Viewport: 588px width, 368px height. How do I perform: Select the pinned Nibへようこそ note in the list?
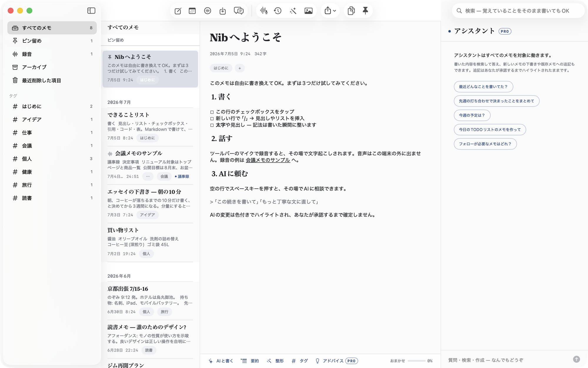(150, 69)
